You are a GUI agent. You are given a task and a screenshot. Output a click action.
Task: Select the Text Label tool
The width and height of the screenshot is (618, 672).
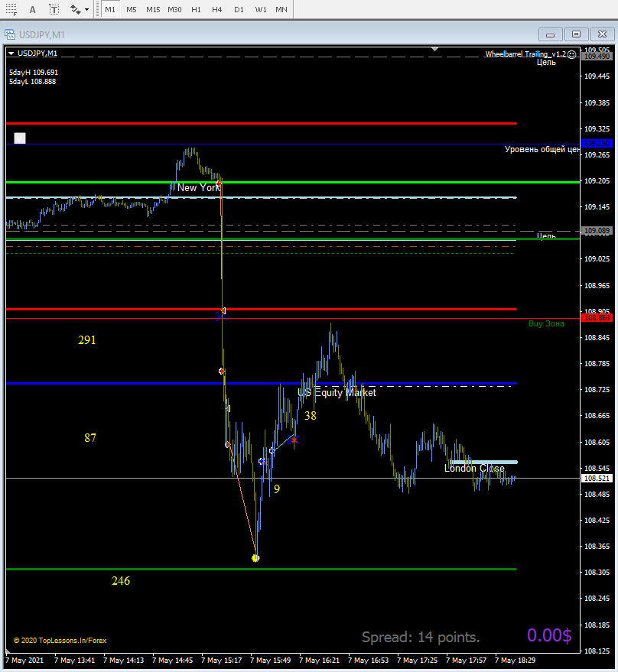click(54, 9)
